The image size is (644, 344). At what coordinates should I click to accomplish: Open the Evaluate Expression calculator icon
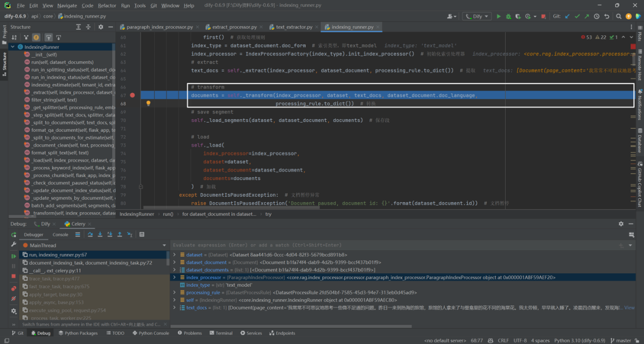[142, 234]
